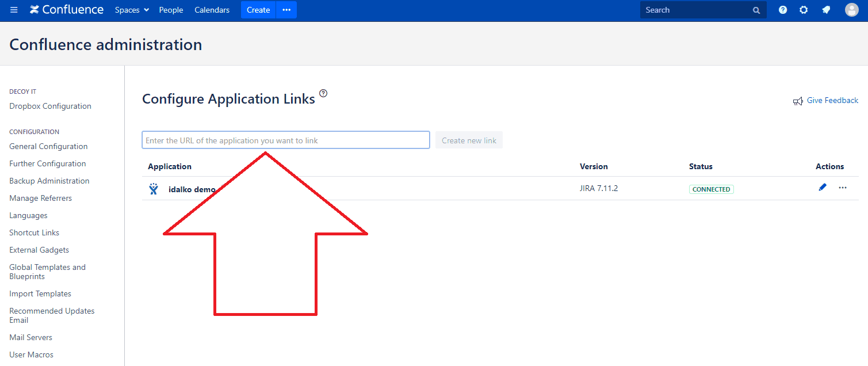868x366 pixels.
Task: Open the administration settings gear icon
Action: pos(803,9)
